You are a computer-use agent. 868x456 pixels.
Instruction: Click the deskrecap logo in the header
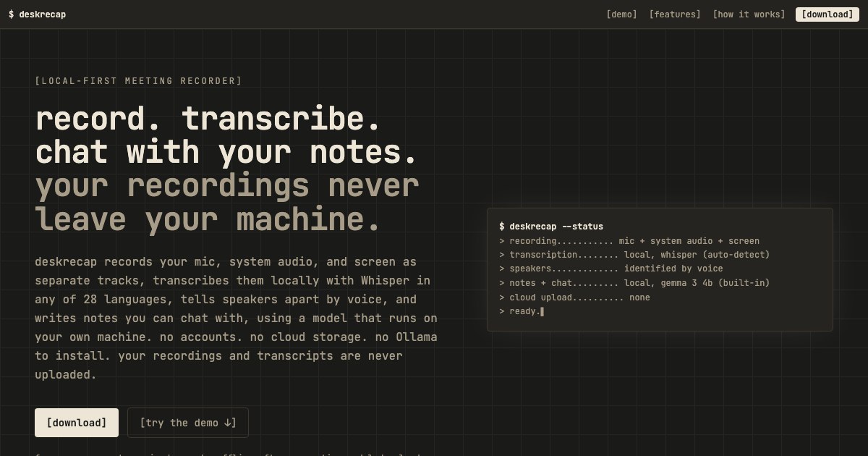[x=37, y=14]
